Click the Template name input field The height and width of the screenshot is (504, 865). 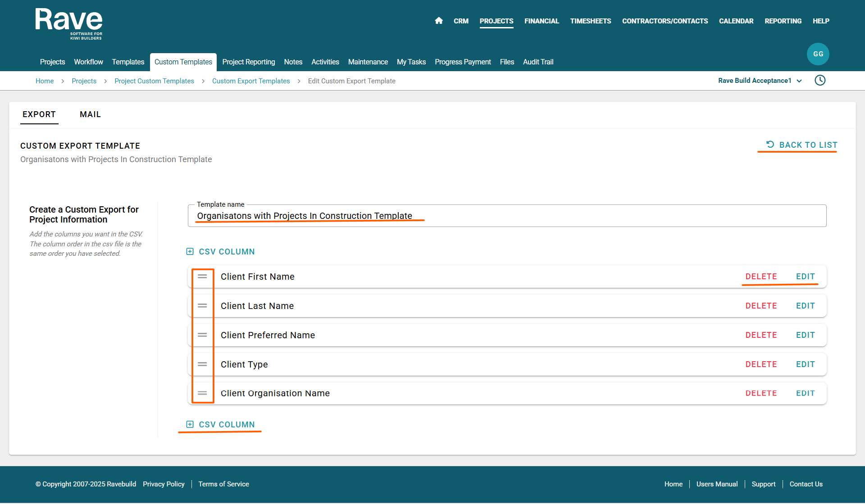507,216
